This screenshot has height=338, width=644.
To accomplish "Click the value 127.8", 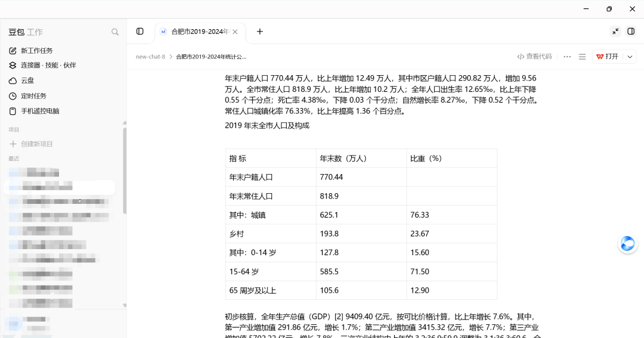I will click(x=329, y=253).
